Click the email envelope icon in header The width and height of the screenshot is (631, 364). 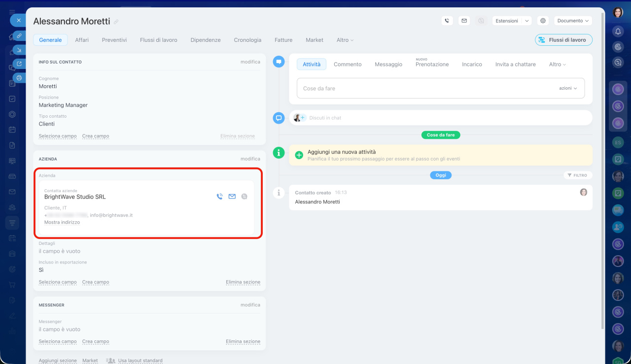coord(463,21)
